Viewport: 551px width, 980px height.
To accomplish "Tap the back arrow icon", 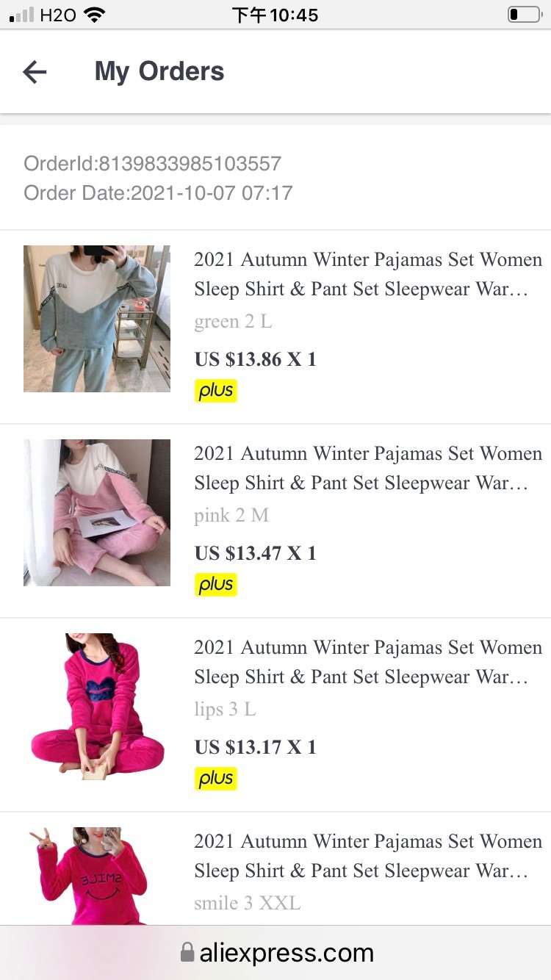I will pyautogui.click(x=35, y=71).
